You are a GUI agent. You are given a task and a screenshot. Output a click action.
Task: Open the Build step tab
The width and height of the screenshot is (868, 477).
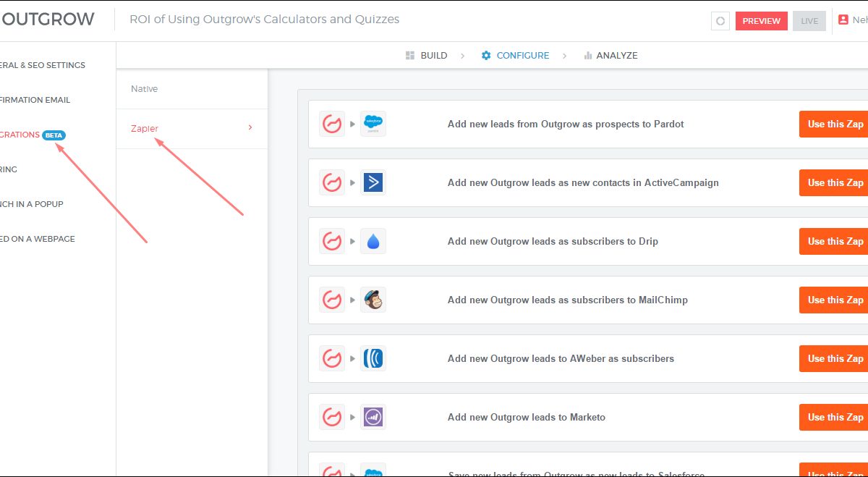click(x=426, y=56)
